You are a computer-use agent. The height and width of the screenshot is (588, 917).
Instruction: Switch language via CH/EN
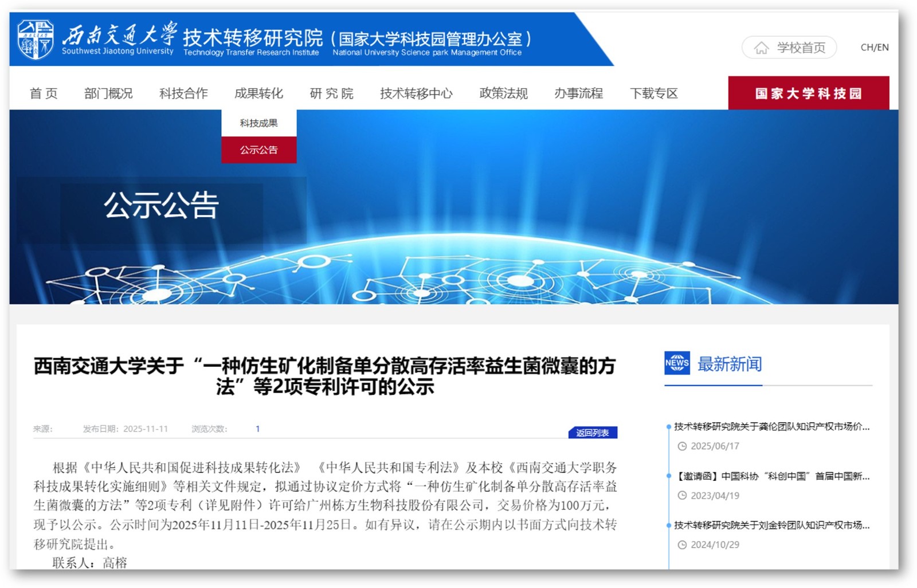(x=874, y=48)
